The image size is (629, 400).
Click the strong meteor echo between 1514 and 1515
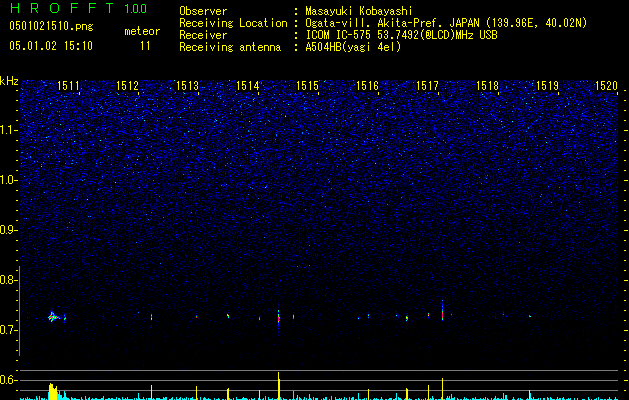coord(278,319)
